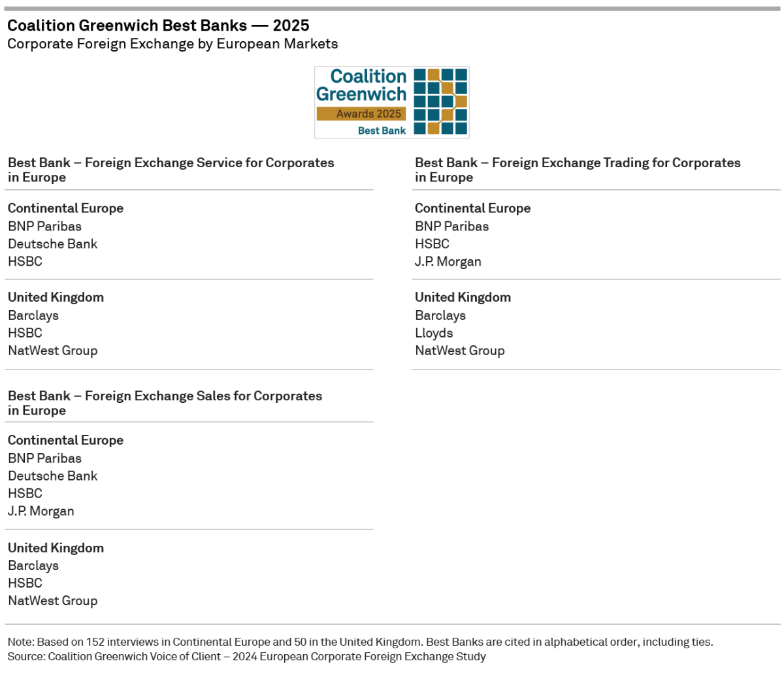Click "HSBC" under Service Continental Europe
The image size is (784, 679).
(25, 262)
